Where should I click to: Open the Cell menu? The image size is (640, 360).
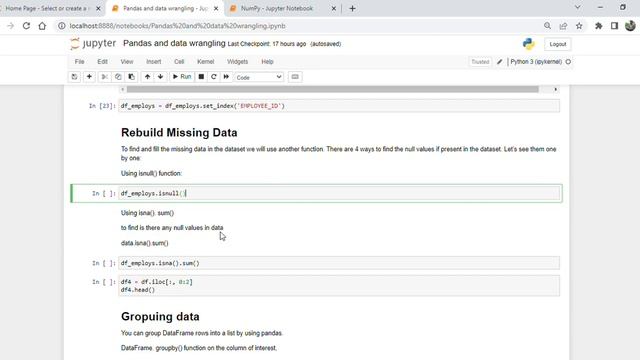tap(179, 62)
